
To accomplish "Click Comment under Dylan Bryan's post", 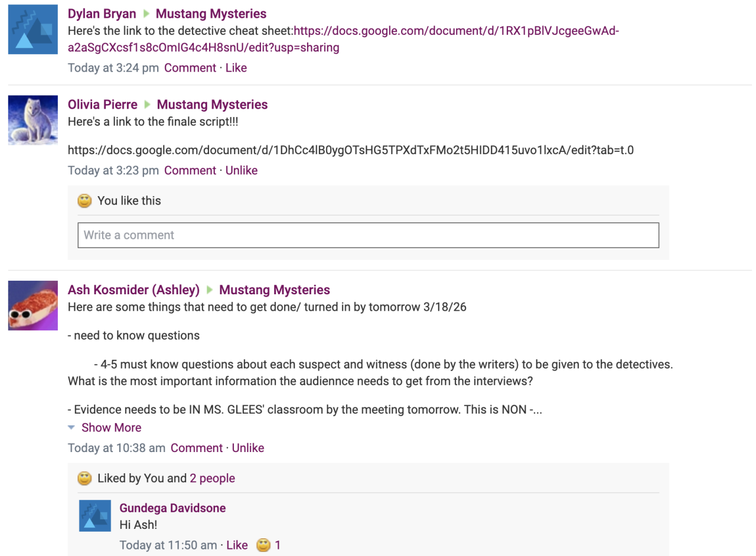I will [x=190, y=68].
